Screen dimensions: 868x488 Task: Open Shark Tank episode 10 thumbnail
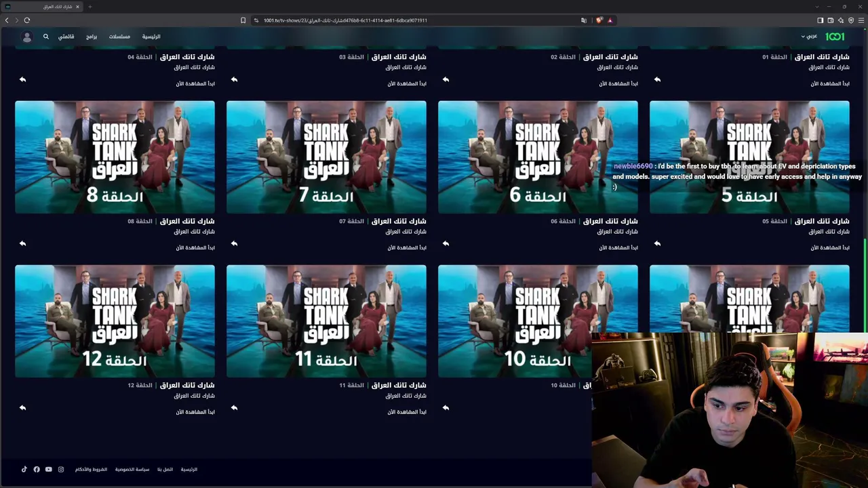pyautogui.click(x=515, y=321)
